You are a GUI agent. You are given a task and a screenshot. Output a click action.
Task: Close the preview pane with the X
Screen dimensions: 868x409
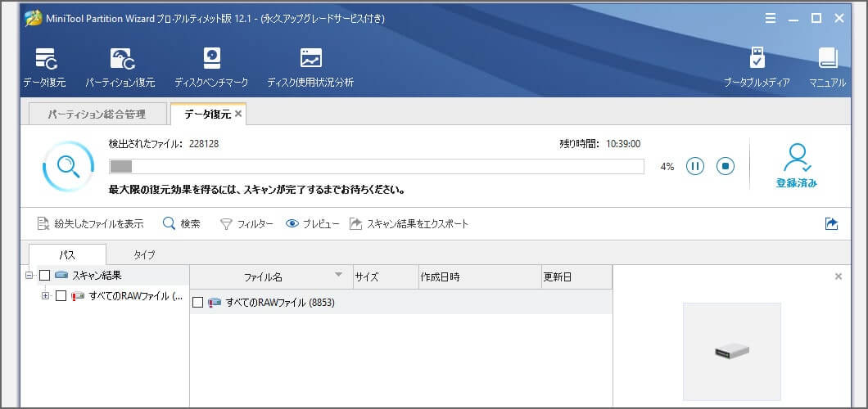coord(838,276)
